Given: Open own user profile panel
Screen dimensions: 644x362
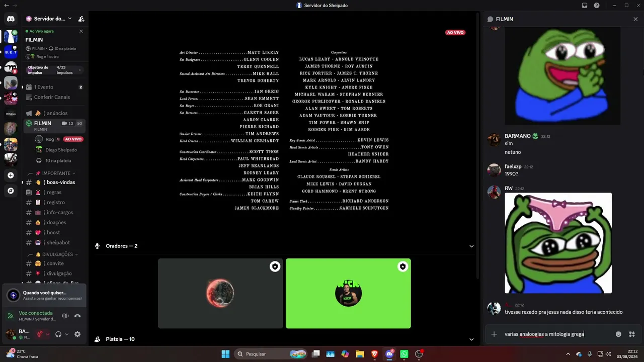Looking at the screenshot, I should click(x=19, y=334).
